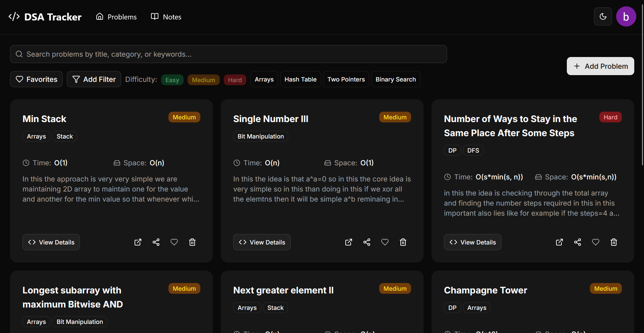Delete the Number of Ways hard problem
The width and height of the screenshot is (644, 333).
614,242
